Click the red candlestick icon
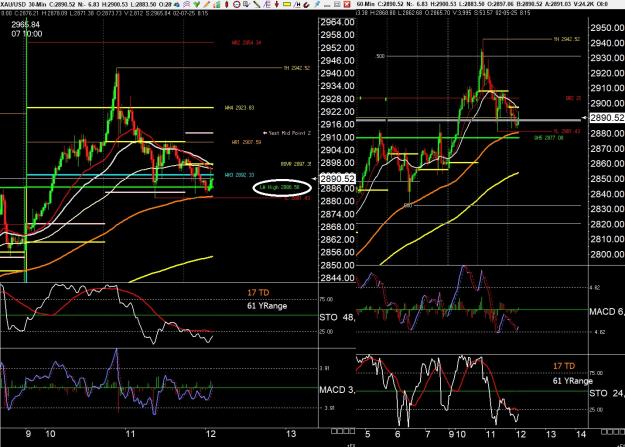 (x=227, y=4)
